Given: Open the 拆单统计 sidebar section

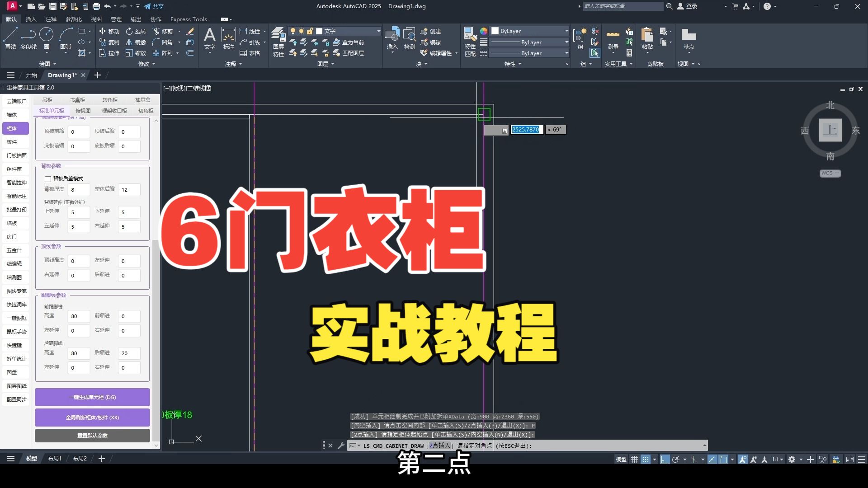Looking at the screenshot, I should 15,359.
